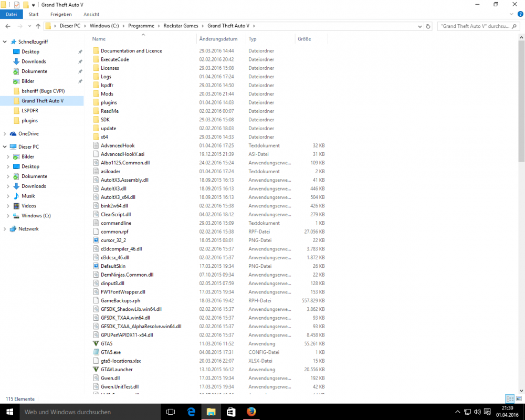
Task: Select the DefaultSkin image icon
Action: tap(96, 266)
